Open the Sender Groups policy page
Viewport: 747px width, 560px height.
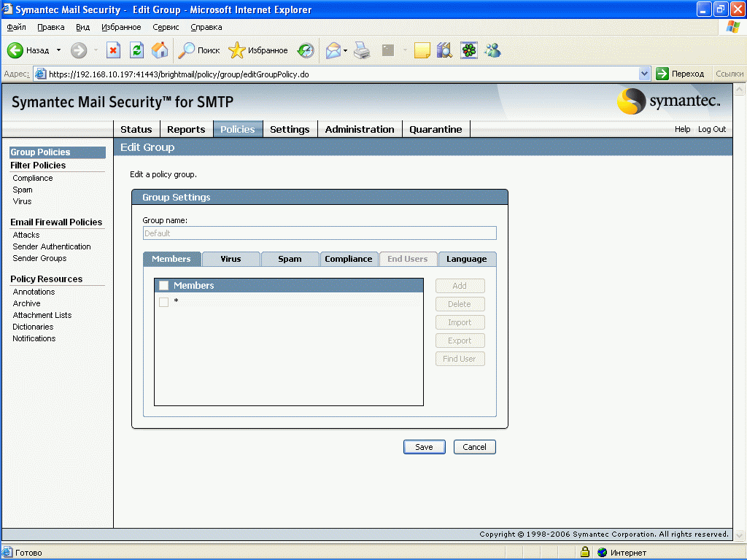pos(38,258)
